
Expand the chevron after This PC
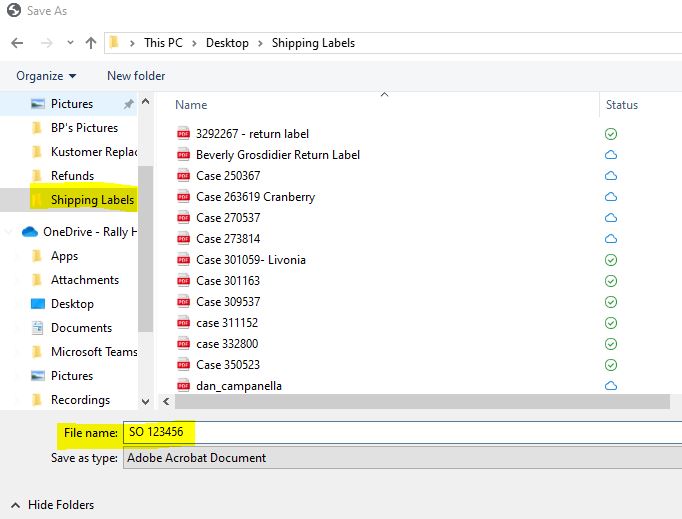pos(194,43)
